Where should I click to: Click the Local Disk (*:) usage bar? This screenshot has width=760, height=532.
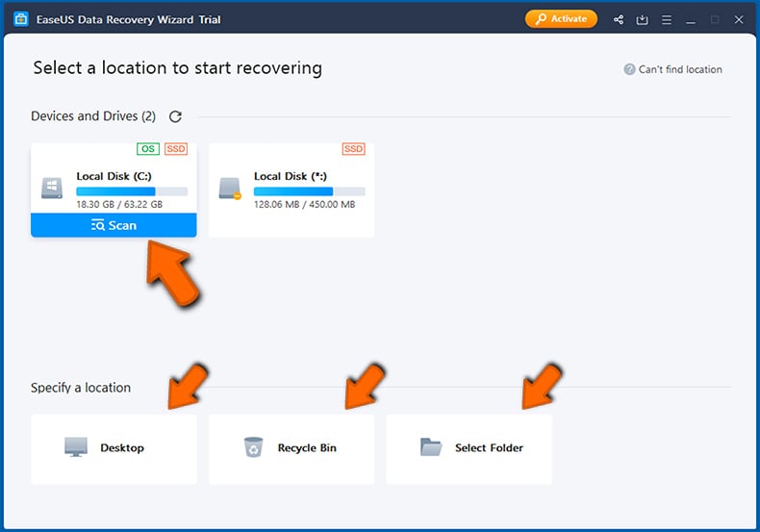click(309, 191)
